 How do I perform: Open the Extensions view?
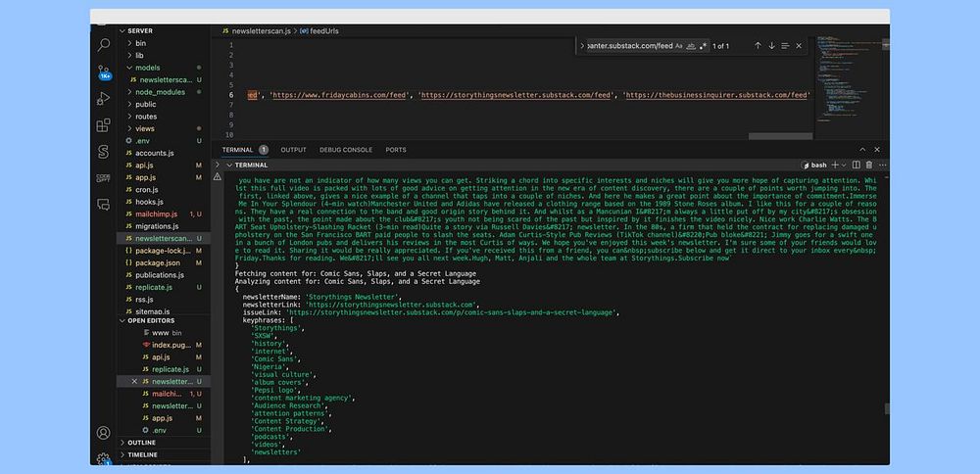pos(103,125)
